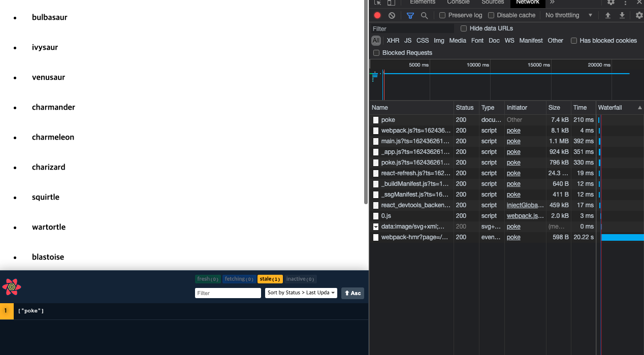Enable Disable cache checkbox

(x=491, y=15)
